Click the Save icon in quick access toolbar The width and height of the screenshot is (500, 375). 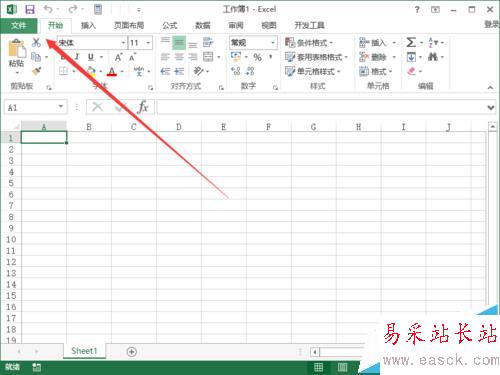point(30,9)
